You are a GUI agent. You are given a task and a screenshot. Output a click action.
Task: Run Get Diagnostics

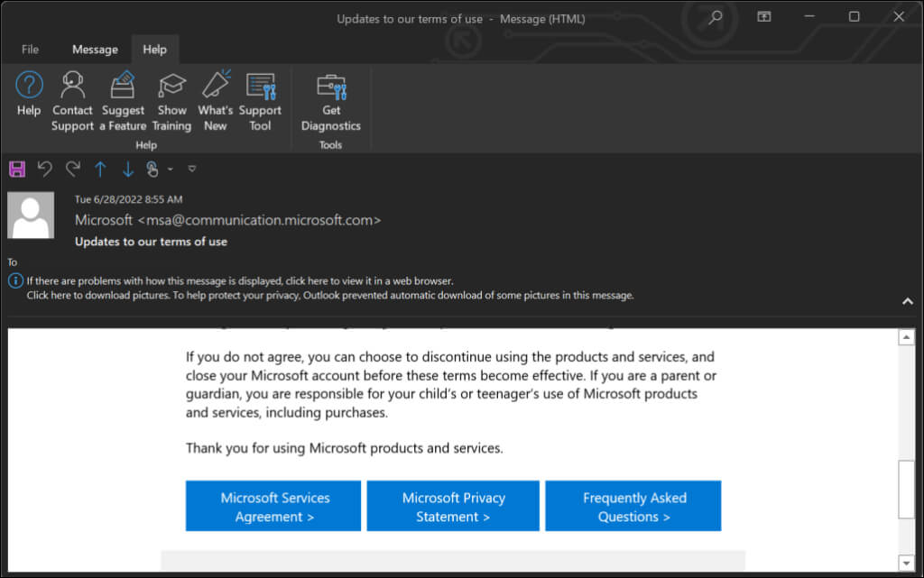point(330,101)
